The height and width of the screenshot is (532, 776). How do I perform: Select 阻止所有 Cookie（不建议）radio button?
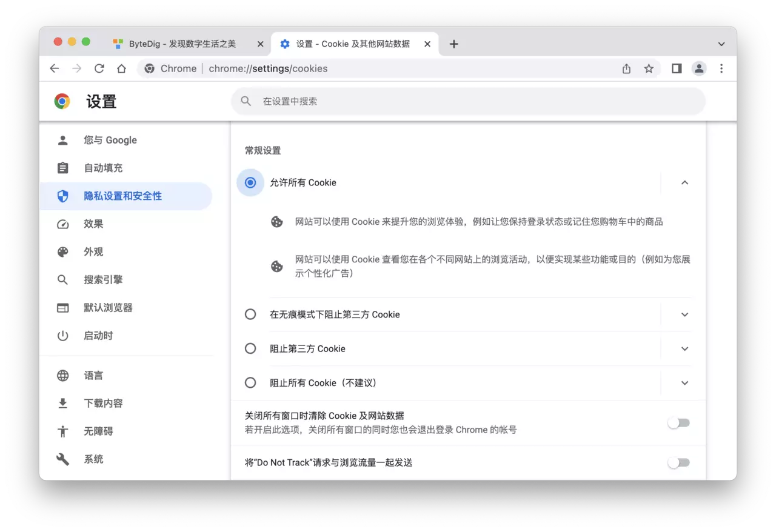click(250, 383)
